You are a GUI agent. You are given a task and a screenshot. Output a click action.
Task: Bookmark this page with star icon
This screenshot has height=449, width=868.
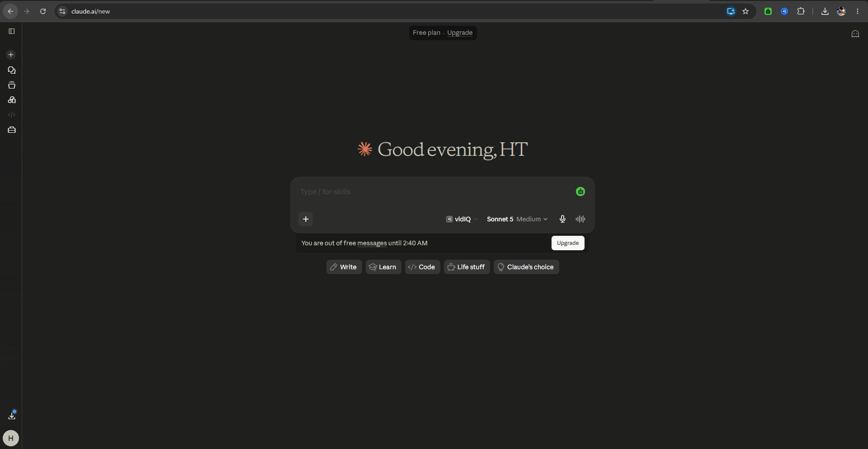coord(746,11)
